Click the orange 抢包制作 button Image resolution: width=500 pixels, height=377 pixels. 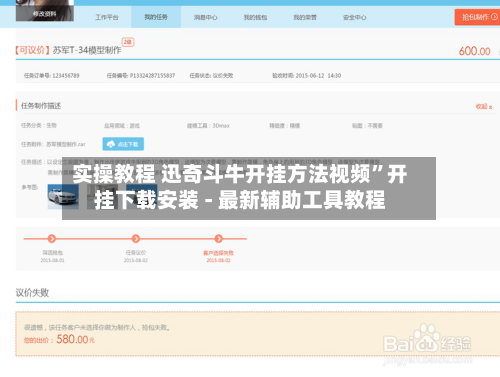click(477, 17)
